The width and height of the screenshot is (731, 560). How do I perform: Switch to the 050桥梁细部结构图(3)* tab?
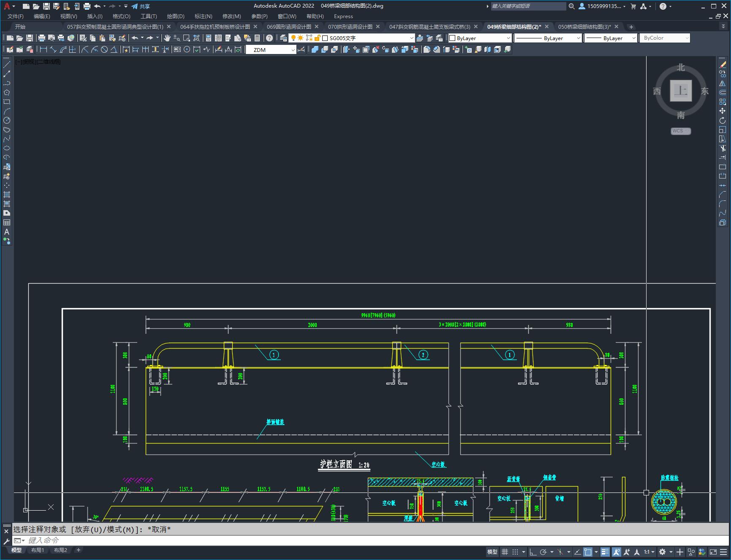coord(584,27)
